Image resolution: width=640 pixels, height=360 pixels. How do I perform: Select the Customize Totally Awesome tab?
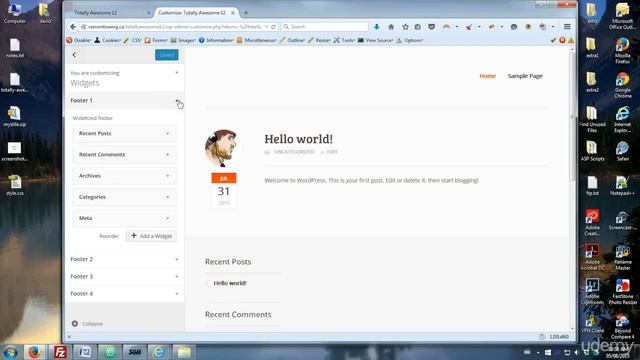point(192,13)
